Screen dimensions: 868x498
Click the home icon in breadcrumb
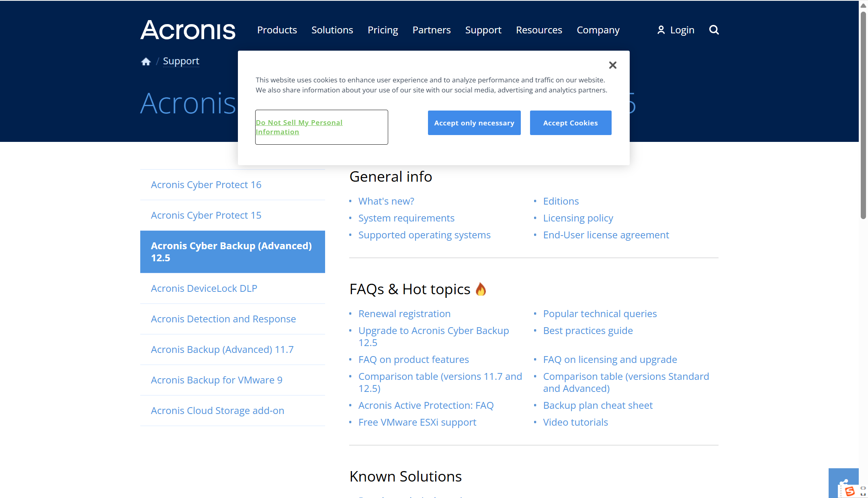pos(146,61)
